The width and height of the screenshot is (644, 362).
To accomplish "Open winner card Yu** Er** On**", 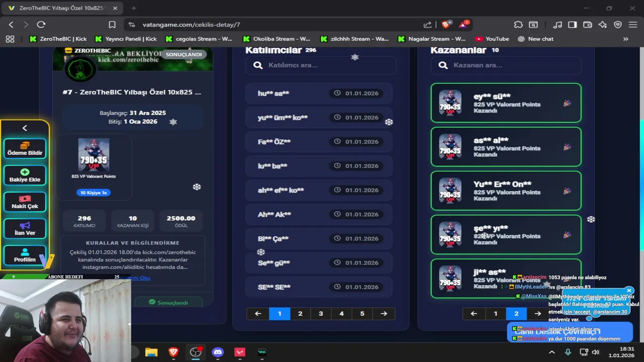I will tap(506, 191).
